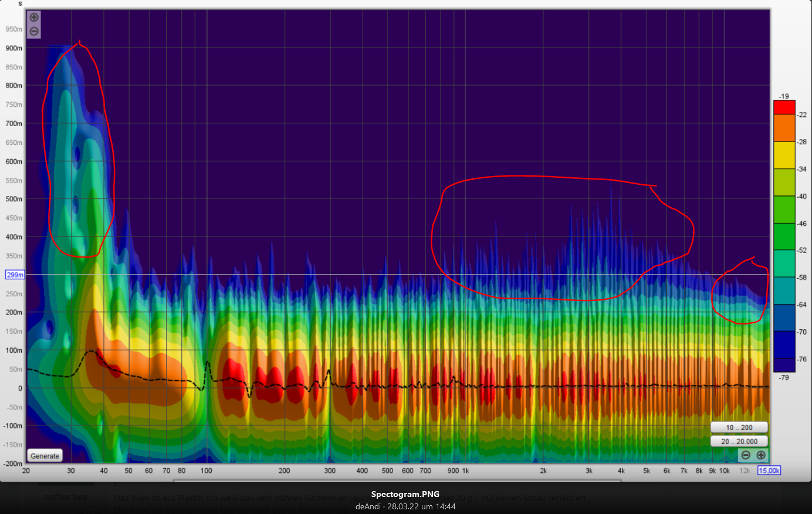Screen dimensions: 812x514
Task: Click the 299m time cursor label
Action: click(x=15, y=275)
